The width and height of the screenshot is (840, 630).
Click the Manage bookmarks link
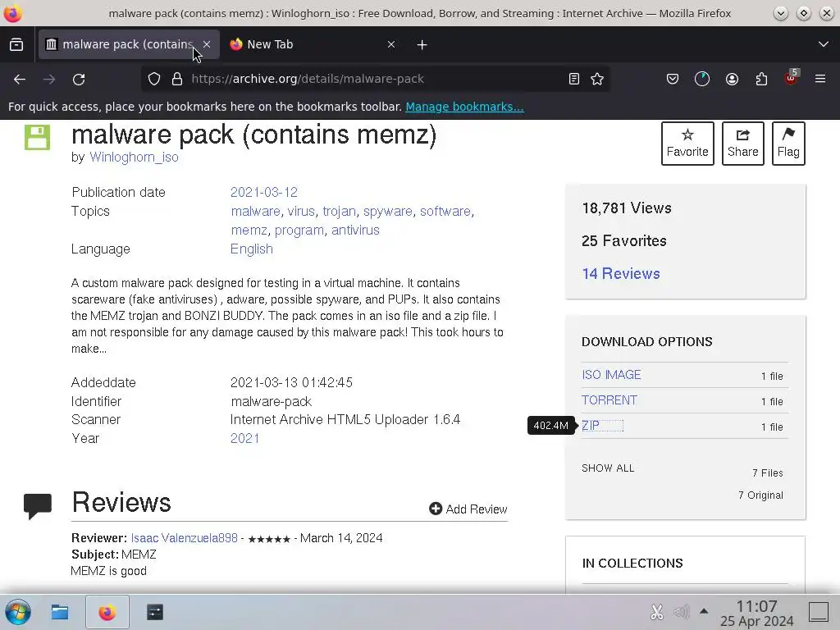tap(464, 107)
